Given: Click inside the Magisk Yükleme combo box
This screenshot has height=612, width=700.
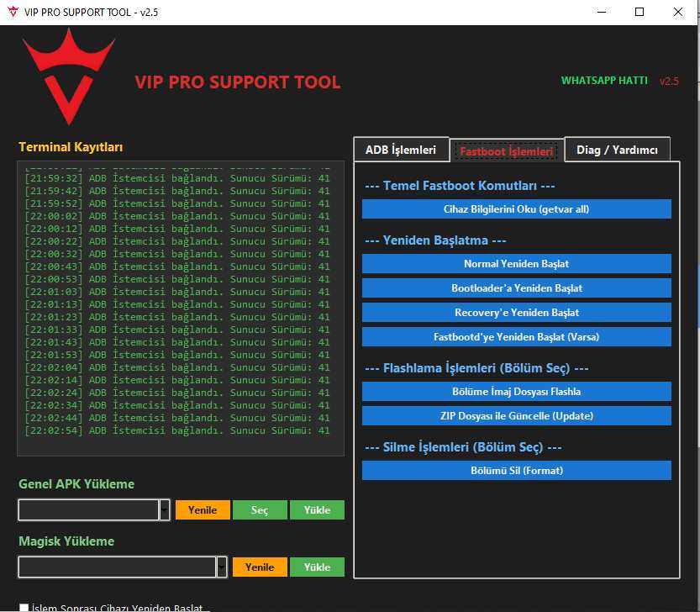Looking at the screenshot, I should click(117, 567).
